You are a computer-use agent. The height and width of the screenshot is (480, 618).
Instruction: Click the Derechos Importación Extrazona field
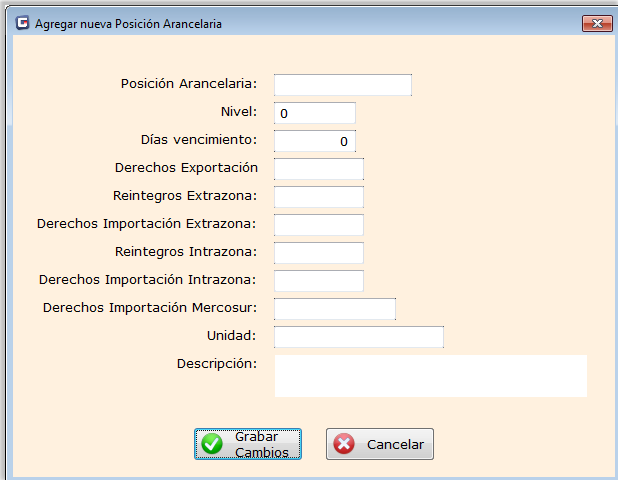318,225
